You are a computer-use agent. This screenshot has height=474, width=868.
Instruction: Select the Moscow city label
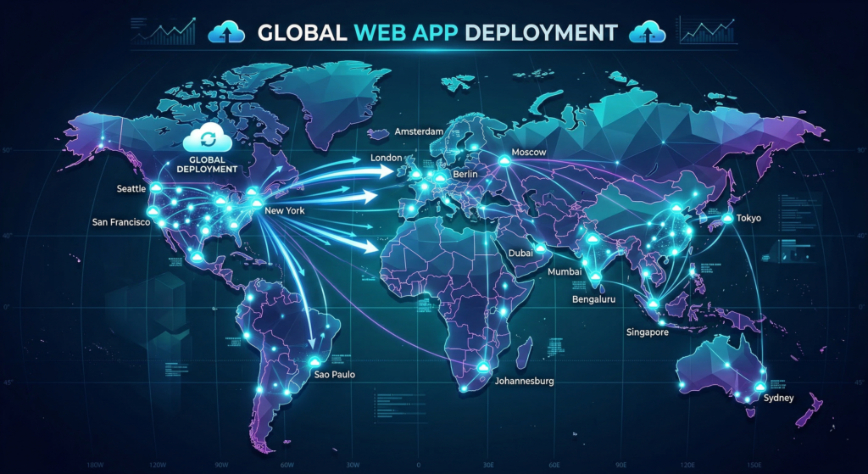(x=529, y=152)
